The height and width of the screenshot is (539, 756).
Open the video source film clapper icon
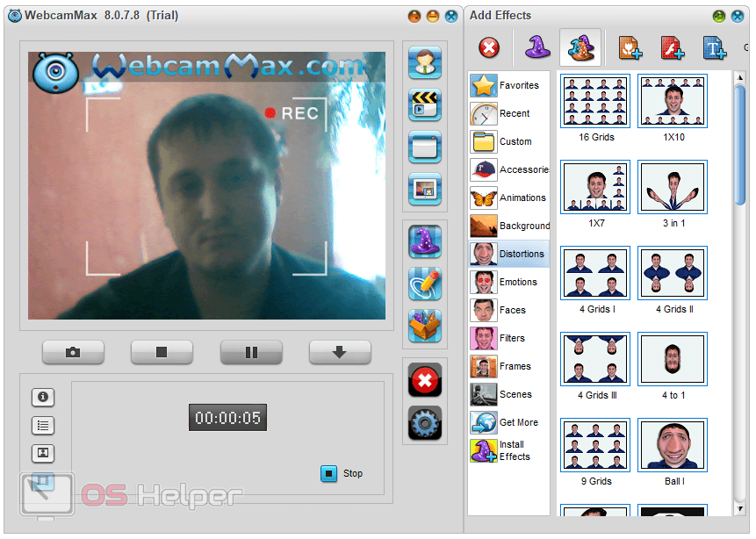(425, 105)
